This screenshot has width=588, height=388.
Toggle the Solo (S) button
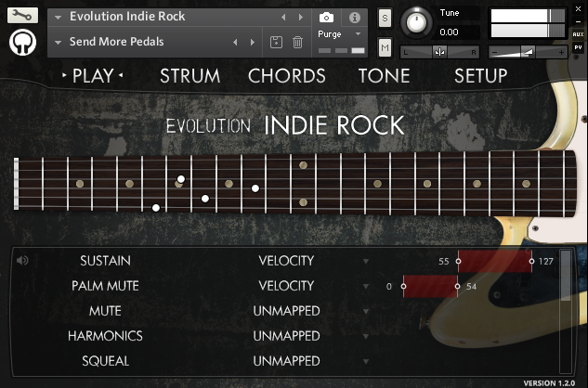tap(385, 19)
